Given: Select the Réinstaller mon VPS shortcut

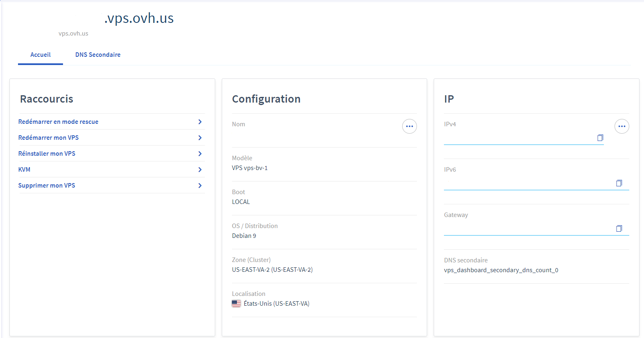Looking at the screenshot, I should click(x=47, y=154).
